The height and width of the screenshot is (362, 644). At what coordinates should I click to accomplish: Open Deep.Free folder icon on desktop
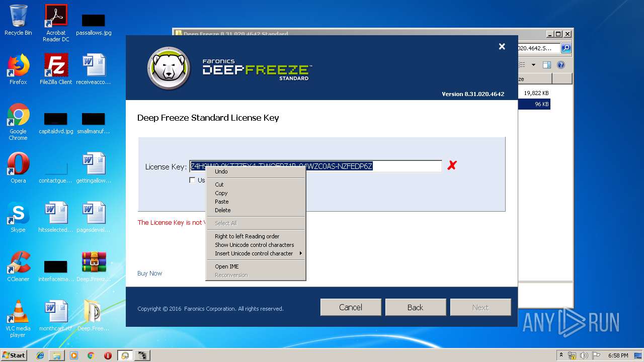point(94,316)
